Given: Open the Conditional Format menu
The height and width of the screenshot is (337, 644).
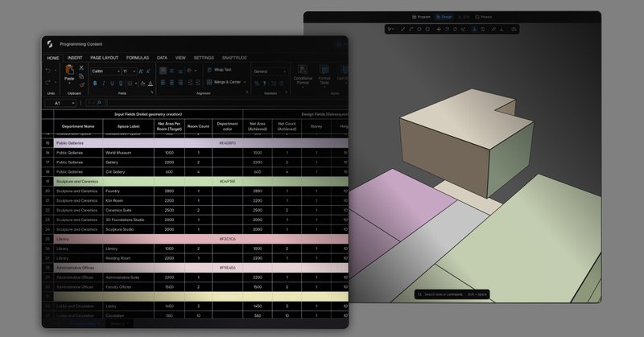Looking at the screenshot, I should coord(303,75).
